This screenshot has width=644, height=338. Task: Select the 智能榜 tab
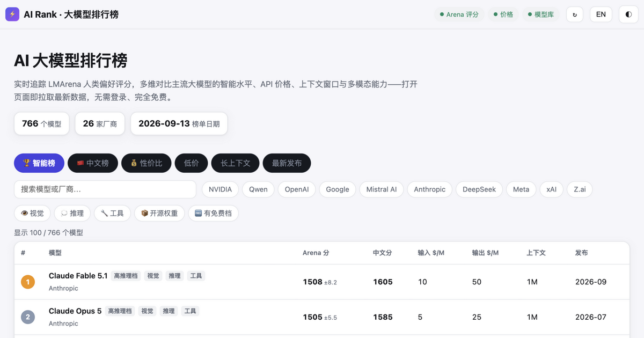(x=39, y=163)
